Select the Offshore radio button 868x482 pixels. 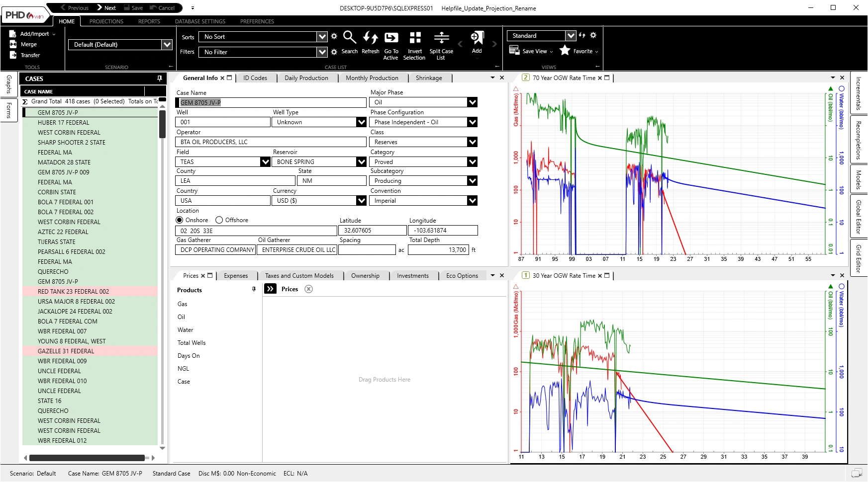pos(219,220)
